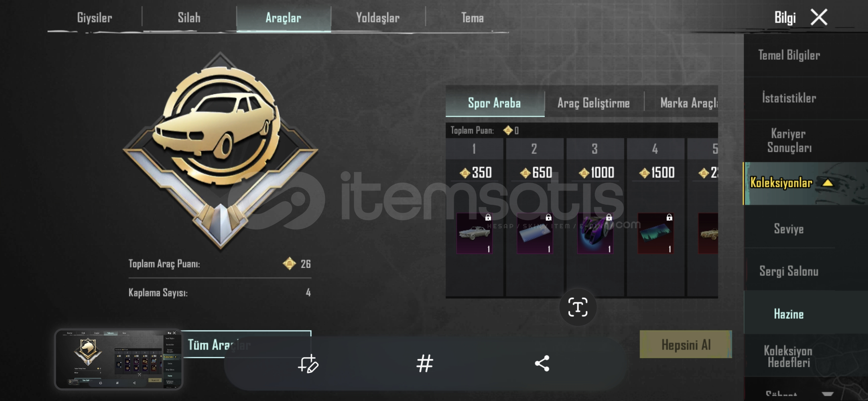Close the Bilgi panel
The width and height of the screenshot is (868, 401).
819,17
